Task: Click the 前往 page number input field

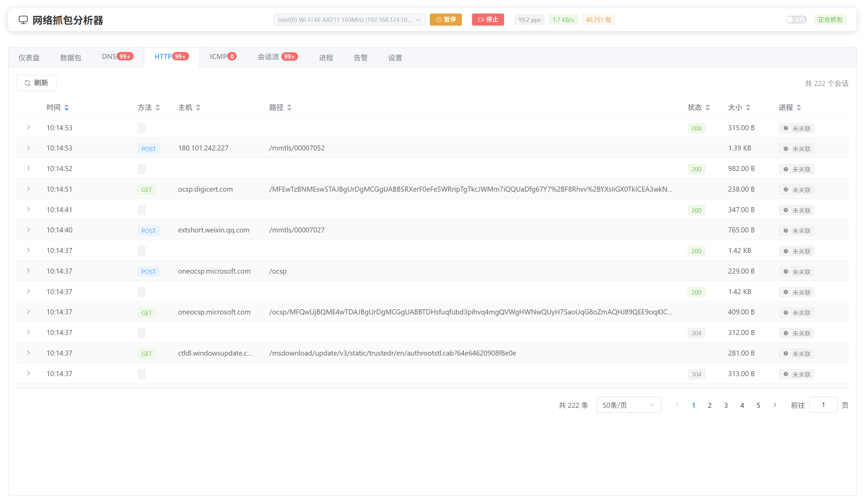Action: 823,405
